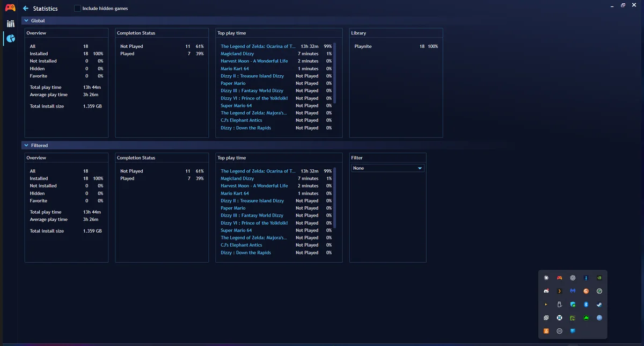Open Discord from the system tray
Viewport: 644px width, 346px height.
pos(546,291)
